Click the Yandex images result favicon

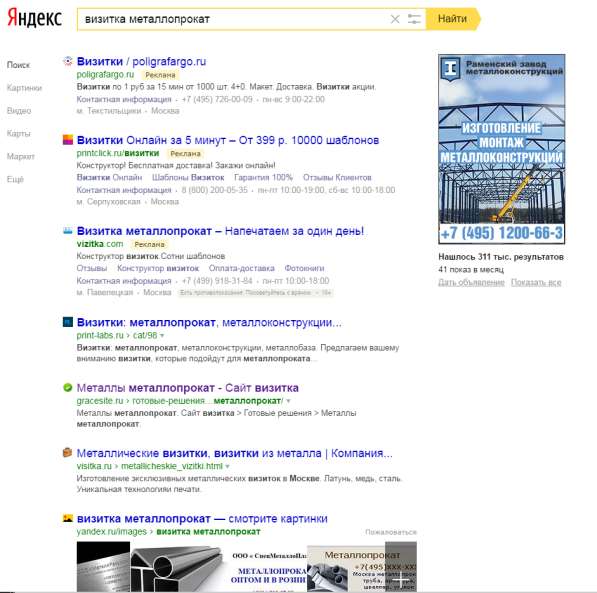coord(68,518)
